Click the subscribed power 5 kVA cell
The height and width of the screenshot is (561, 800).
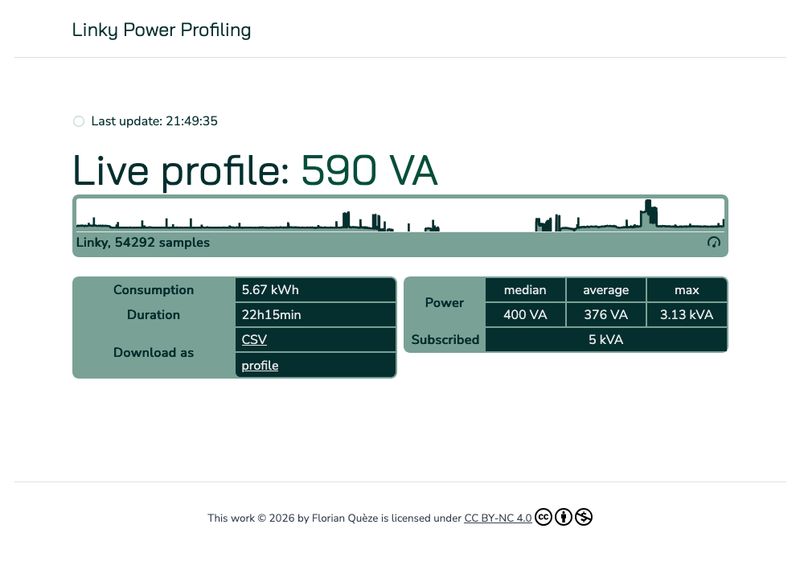tap(606, 340)
